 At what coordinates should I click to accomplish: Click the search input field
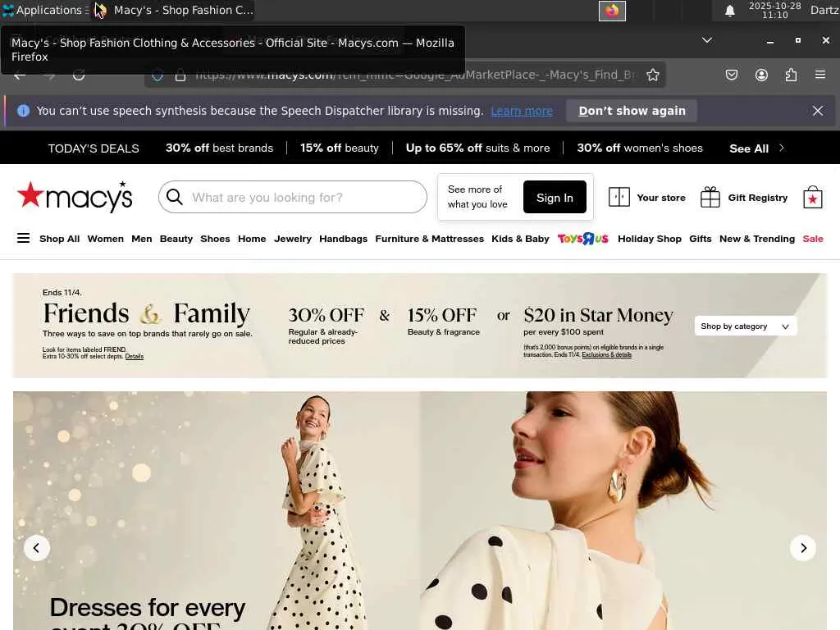[293, 197]
